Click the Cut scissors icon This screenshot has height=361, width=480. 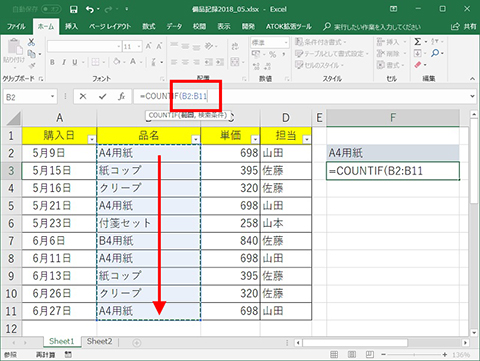tap(31, 42)
